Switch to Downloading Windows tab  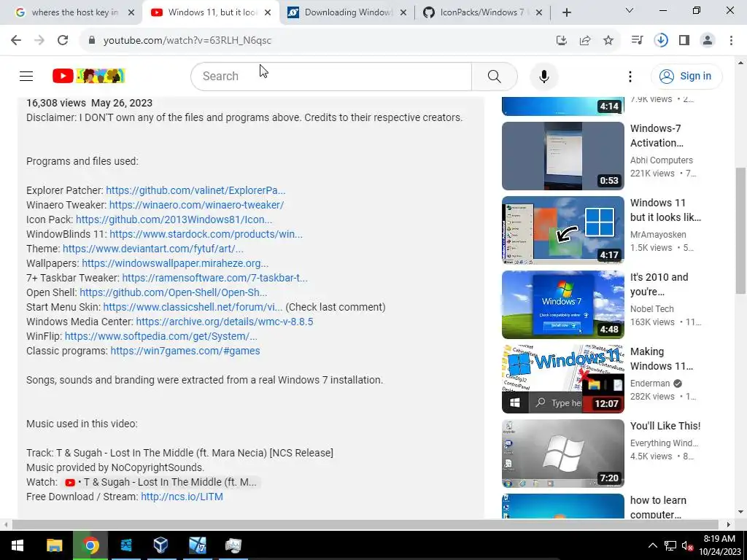pyautogui.click(x=348, y=12)
